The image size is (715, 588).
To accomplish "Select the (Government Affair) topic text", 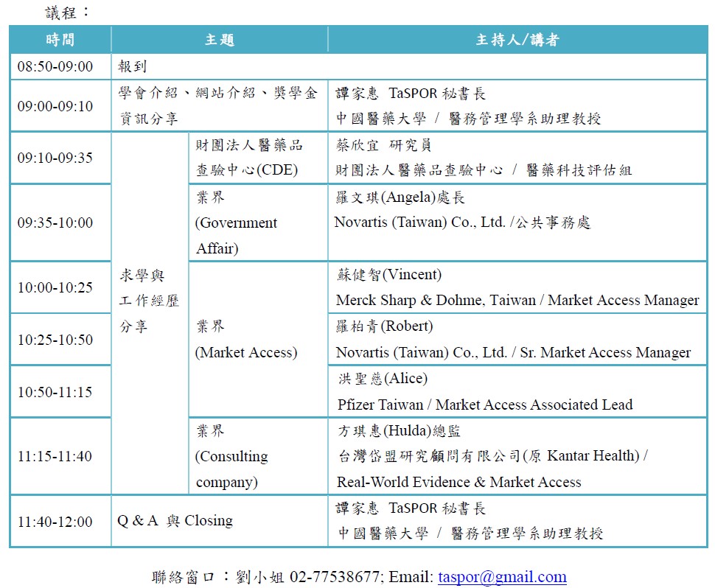I will (x=236, y=235).
